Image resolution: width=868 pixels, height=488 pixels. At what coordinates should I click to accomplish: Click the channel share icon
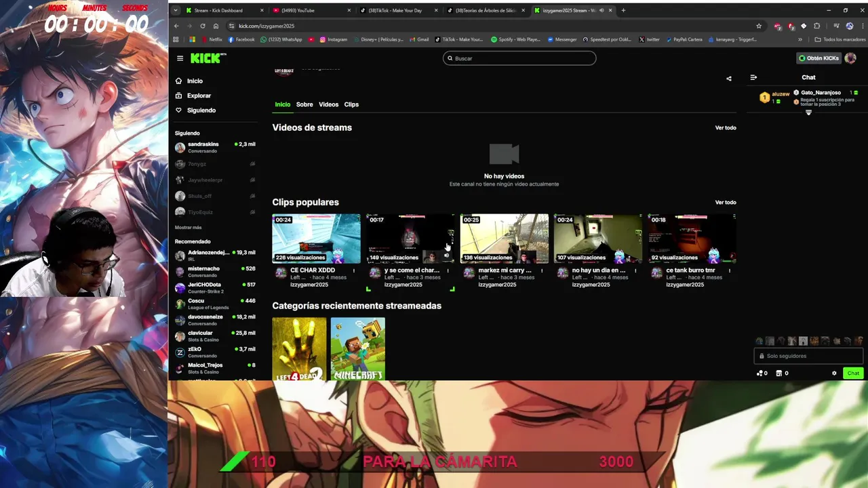pos(729,79)
